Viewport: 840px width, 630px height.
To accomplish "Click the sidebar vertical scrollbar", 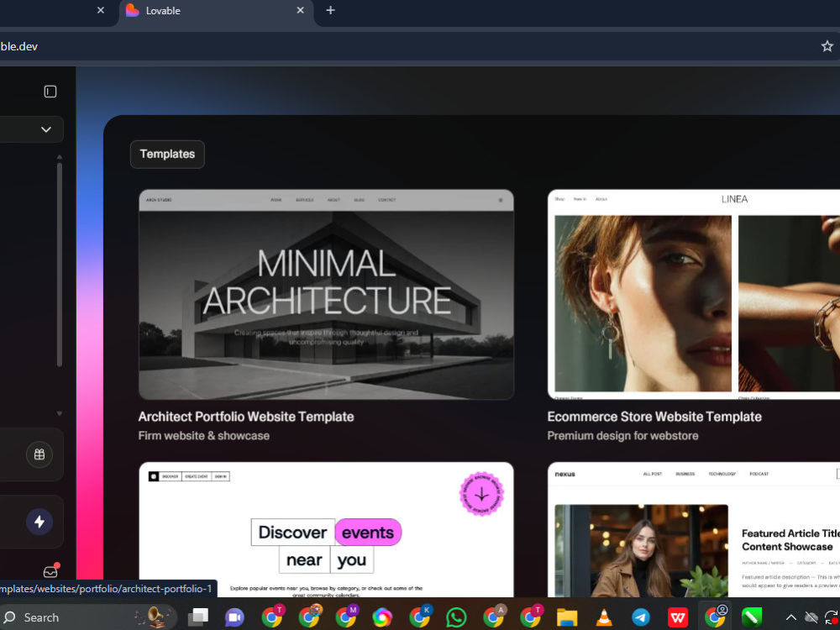I will 60,265.
